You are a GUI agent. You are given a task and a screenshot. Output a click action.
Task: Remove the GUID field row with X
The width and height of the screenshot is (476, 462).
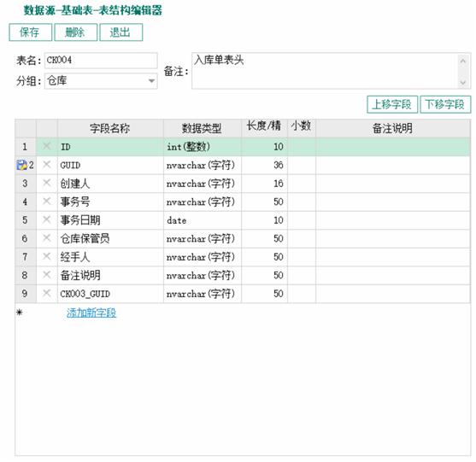[46, 165]
